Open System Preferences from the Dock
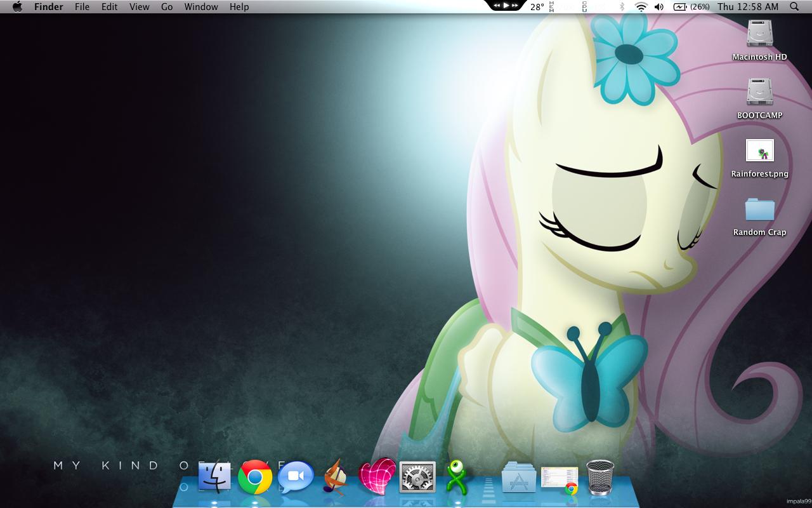The height and width of the screenshot is (508, 812). click(417, 478)
